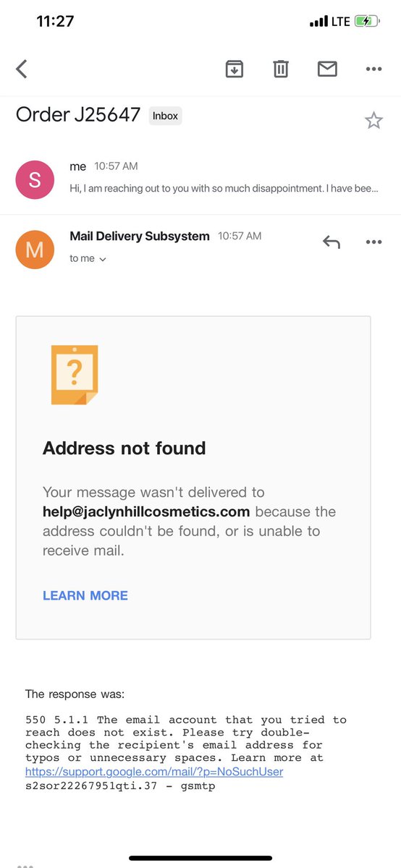Open the top toolbar three-dot menu

point(373,69)
